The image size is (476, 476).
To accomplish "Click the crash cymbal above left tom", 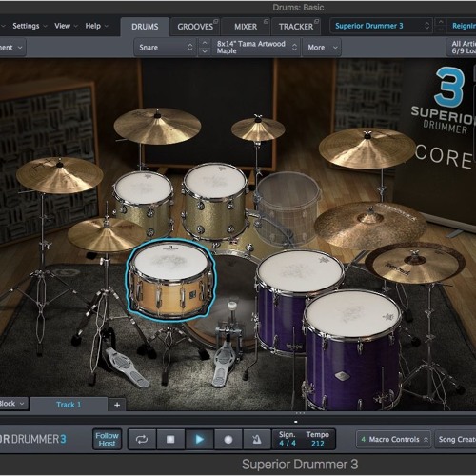I will tap(157, 126).
